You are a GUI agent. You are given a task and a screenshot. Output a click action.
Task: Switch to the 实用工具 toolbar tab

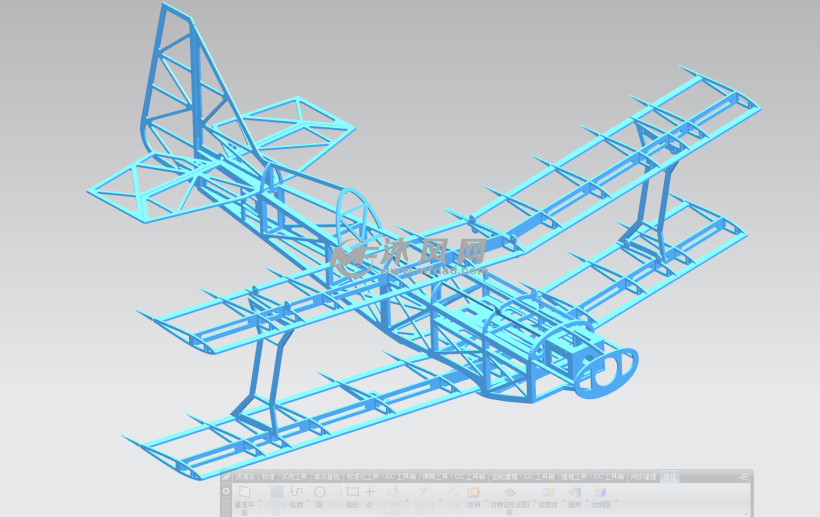[x=295, y=477]
